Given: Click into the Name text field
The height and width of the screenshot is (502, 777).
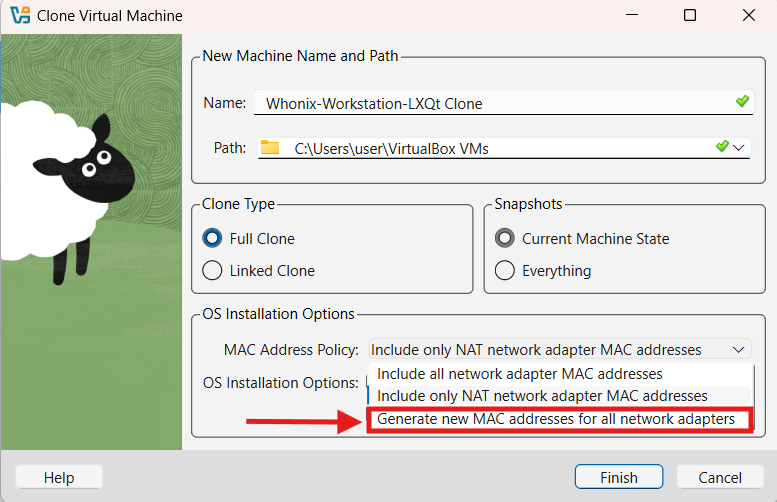Looking at the screenshot, I should pyautogui.click(x=490, y=103).
